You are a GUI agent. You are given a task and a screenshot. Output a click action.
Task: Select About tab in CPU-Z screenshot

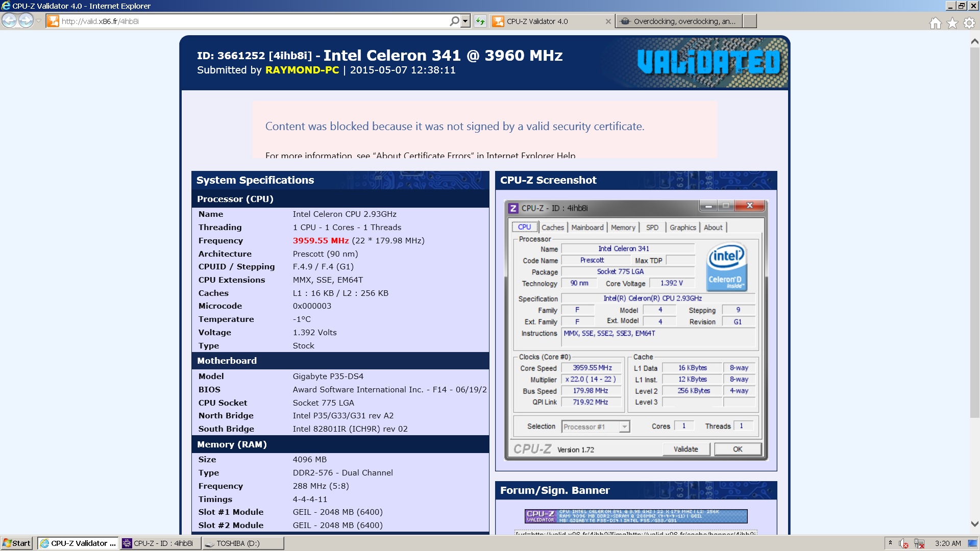coord(713,228)
